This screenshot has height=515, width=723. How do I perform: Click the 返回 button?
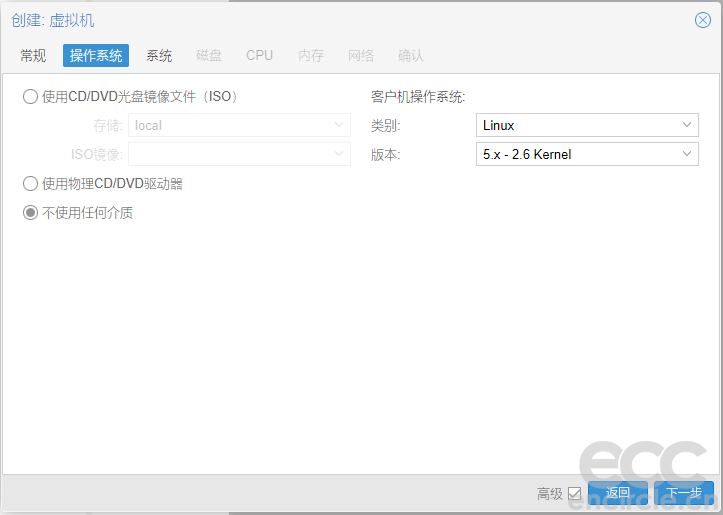(x=617, y=493)
